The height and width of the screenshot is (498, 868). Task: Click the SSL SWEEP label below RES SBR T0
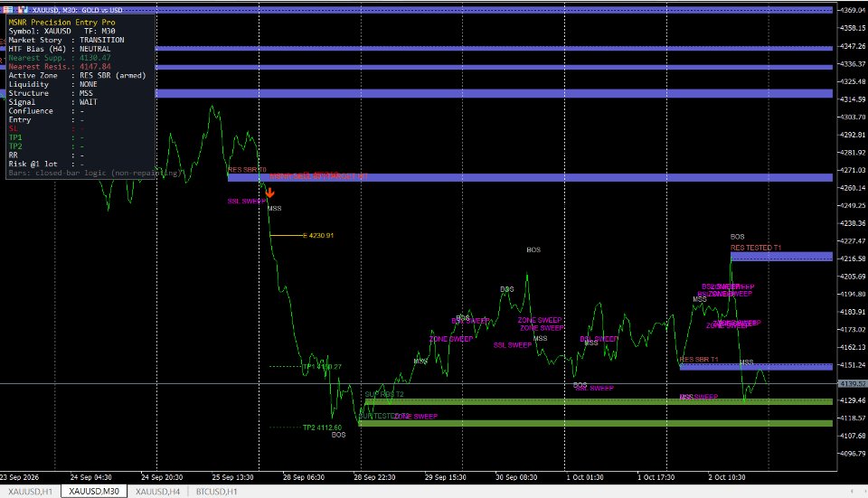click(x=247, y=201)
